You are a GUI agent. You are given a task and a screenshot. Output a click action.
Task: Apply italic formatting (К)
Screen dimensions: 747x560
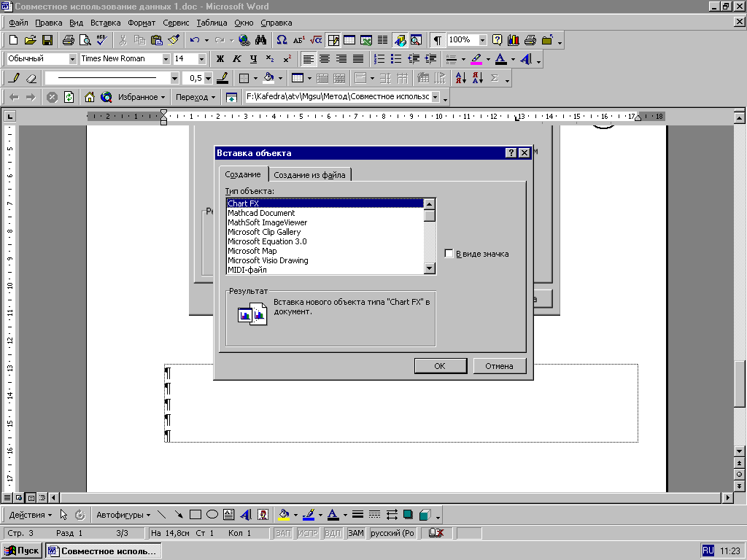tap(237, 58)
